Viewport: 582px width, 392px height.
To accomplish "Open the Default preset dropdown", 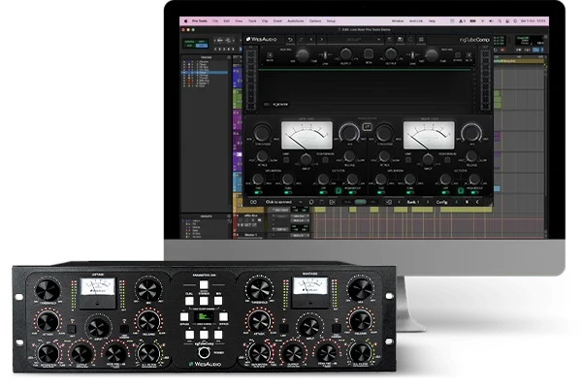I will pyautogui.click(x=354, y=40).
